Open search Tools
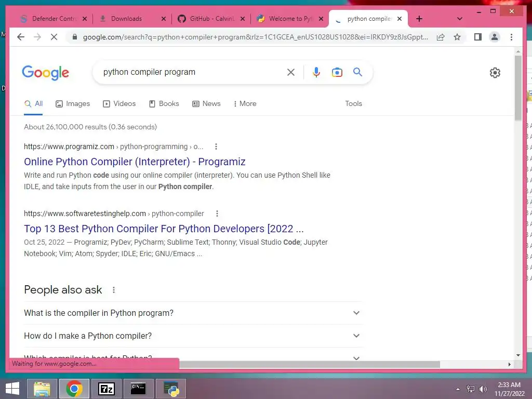The height and width of the screenshot is (399, 532). point(353,103)
